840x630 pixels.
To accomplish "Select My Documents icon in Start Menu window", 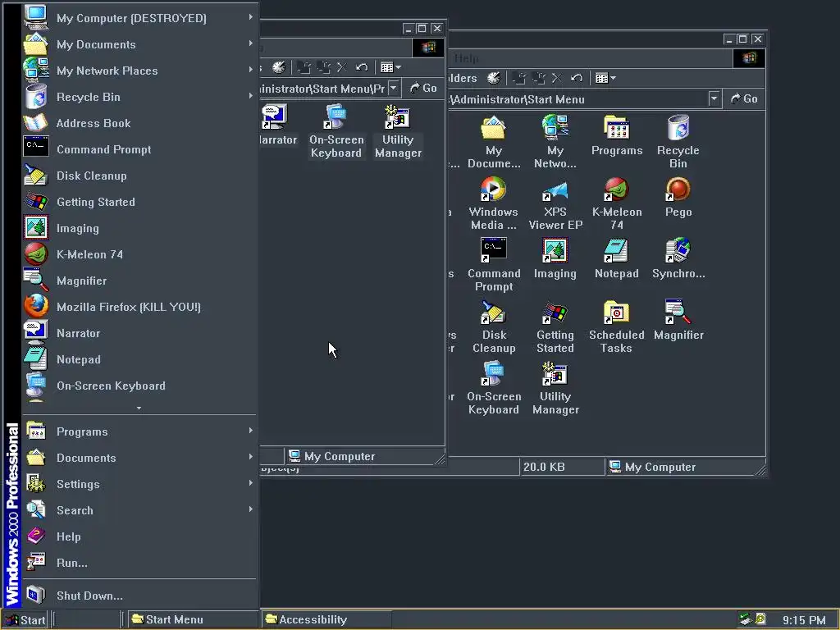I will click(493, 143).
